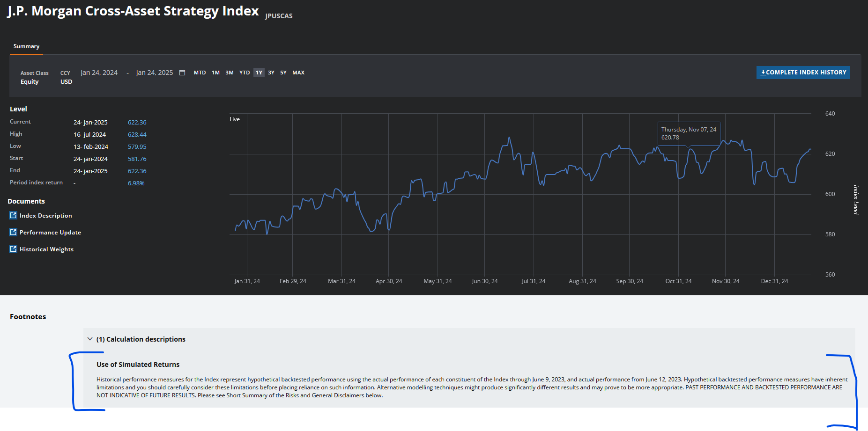Click the current level value 622.36

click(x=137, y=122)
